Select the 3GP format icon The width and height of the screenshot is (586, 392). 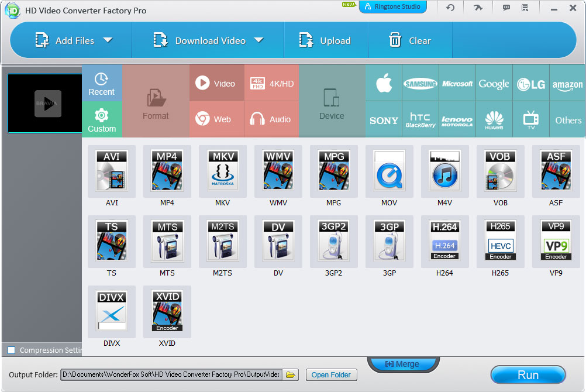point(389,242)
